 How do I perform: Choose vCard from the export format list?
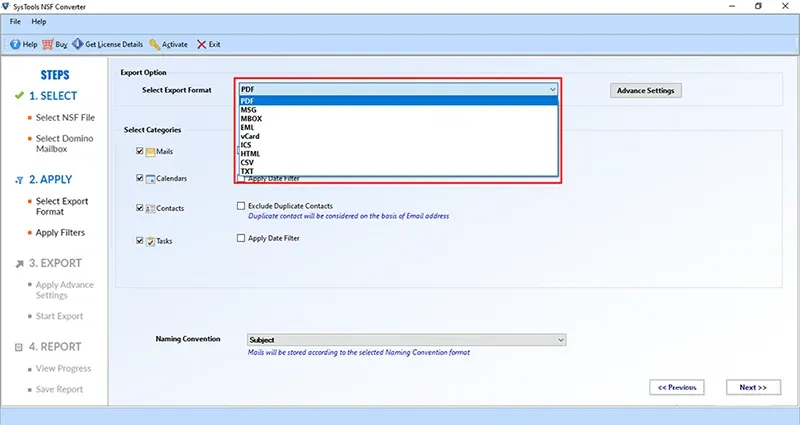(x=398, y=136)
